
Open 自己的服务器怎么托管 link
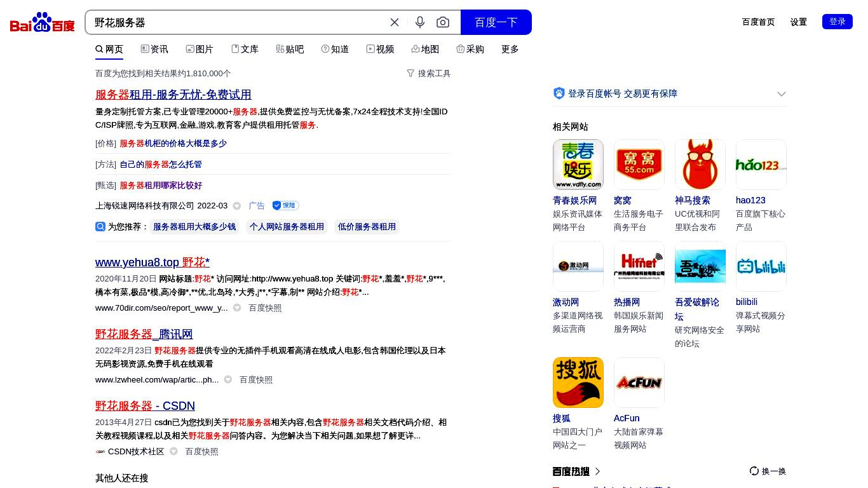(x=161, y=165)
